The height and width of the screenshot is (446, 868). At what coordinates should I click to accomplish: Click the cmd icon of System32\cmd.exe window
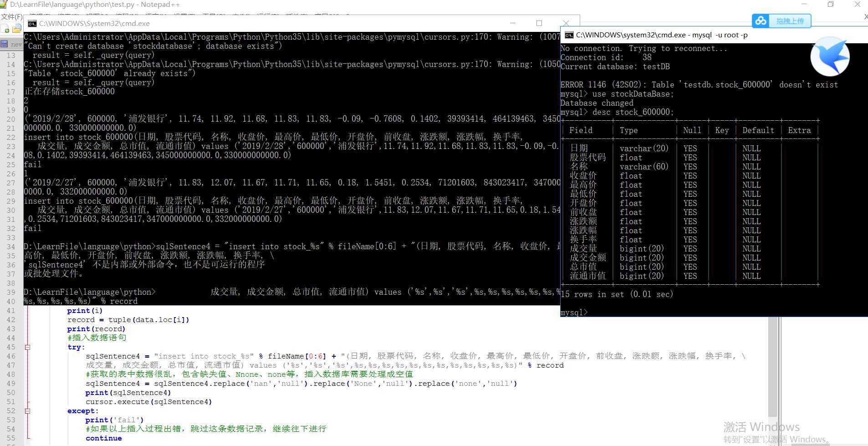[32, 23]
